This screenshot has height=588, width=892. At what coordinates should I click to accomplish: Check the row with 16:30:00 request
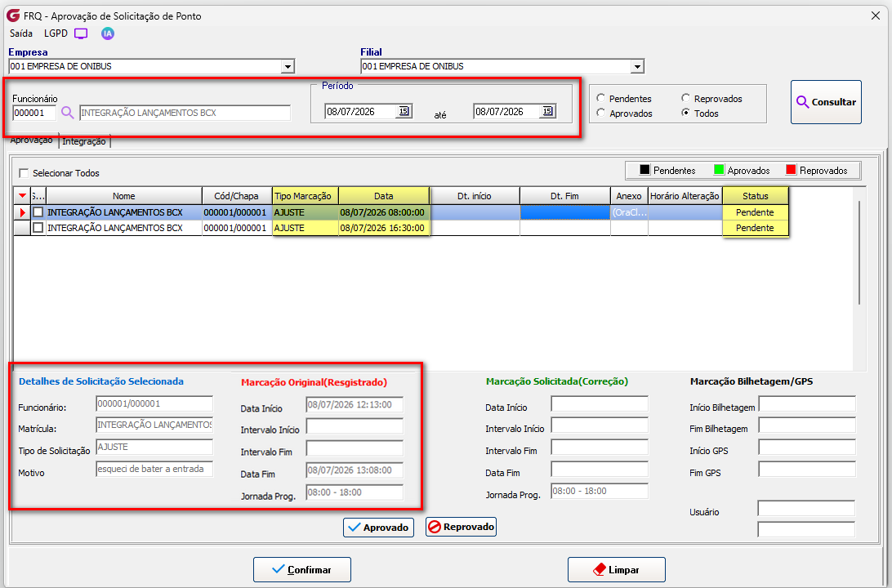point(38,228)
